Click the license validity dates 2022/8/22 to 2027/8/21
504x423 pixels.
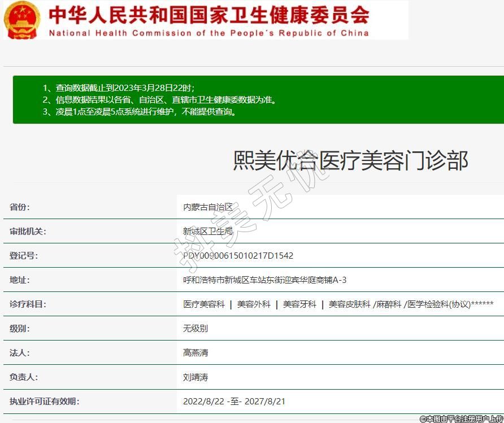(x=234, y=402)
